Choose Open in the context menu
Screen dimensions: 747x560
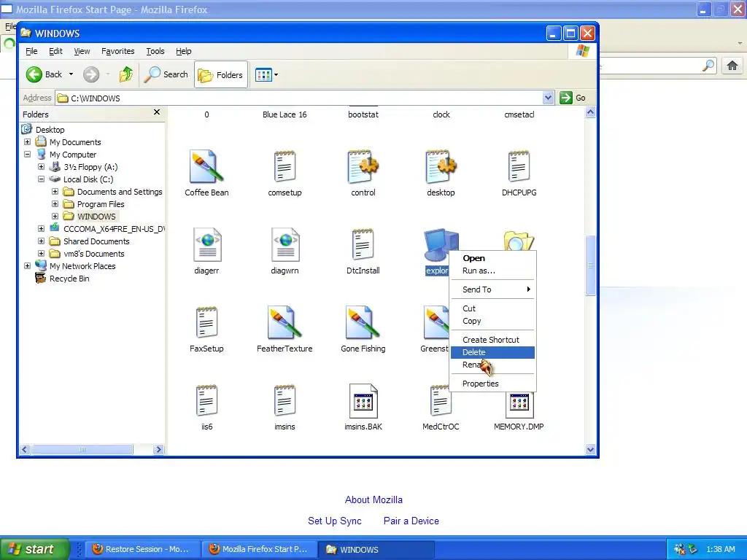coord(493,258)
